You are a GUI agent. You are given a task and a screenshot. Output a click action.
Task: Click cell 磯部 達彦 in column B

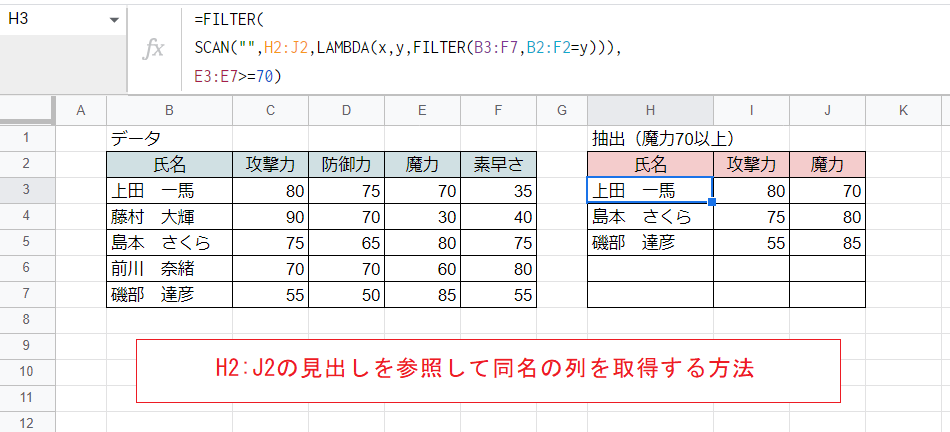(169, 294)
